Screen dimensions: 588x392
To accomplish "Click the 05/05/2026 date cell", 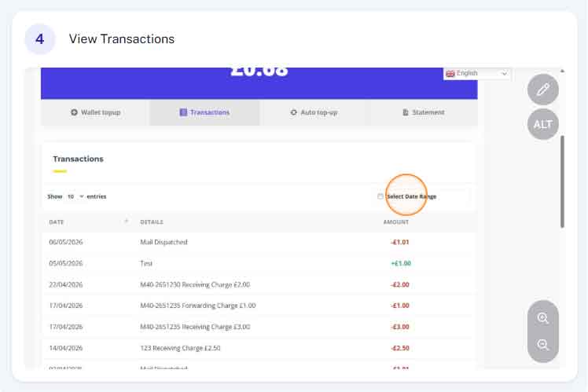I will pyautogui.click(x=65, y=263).
